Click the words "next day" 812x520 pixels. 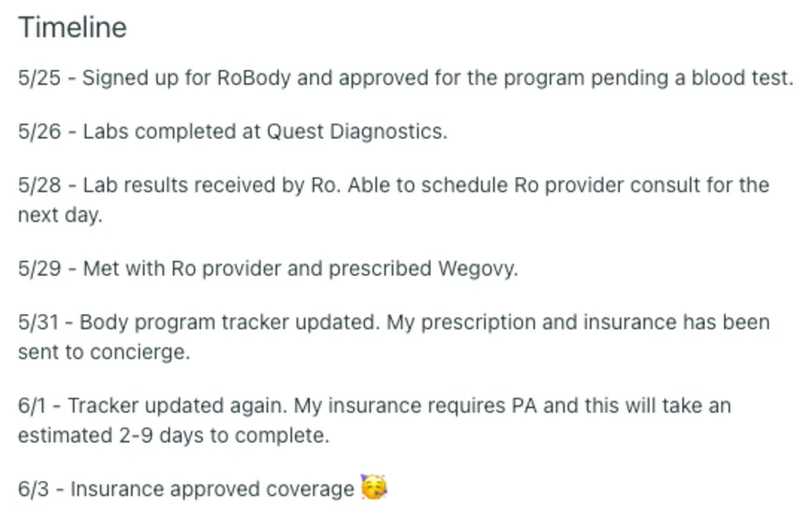(59, 215)
